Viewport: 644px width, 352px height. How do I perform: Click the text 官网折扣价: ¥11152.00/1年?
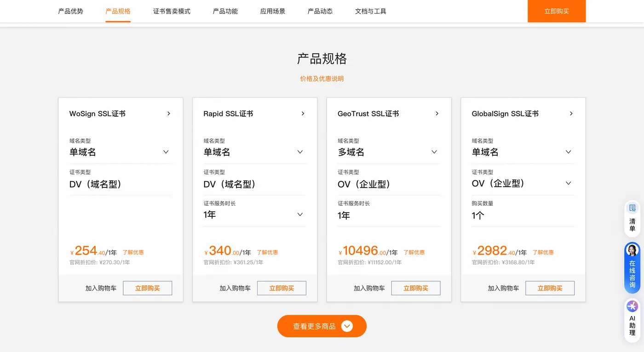pyautogui.click(x=370, y=262)
